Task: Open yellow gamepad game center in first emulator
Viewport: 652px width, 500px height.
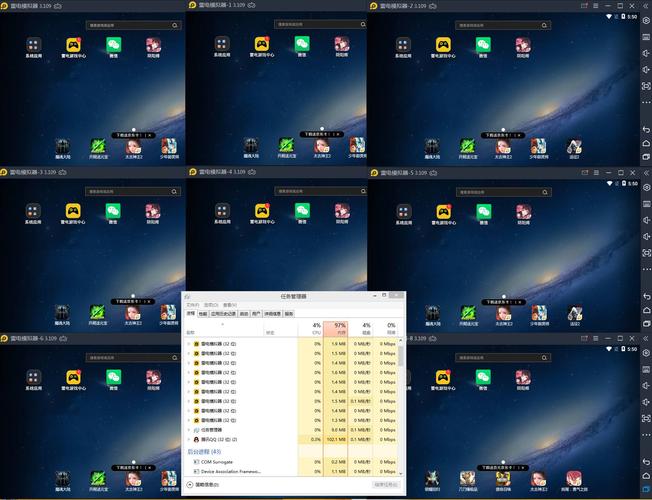Action: [74, 45]
